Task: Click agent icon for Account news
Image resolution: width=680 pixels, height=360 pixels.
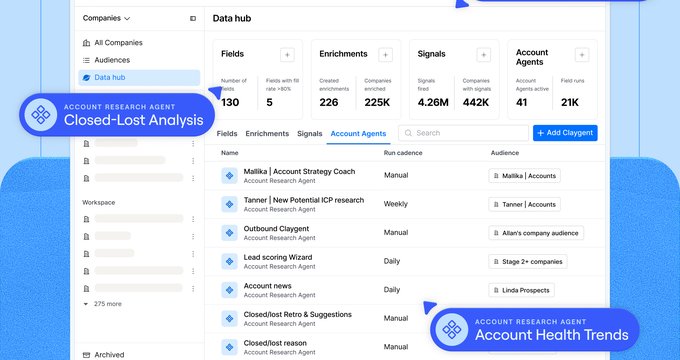Action: 229,290
